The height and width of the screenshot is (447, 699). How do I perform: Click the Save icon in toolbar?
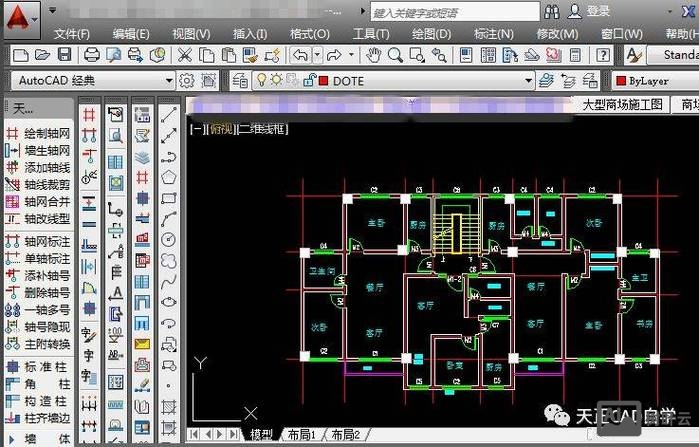(x=64, y=55)
